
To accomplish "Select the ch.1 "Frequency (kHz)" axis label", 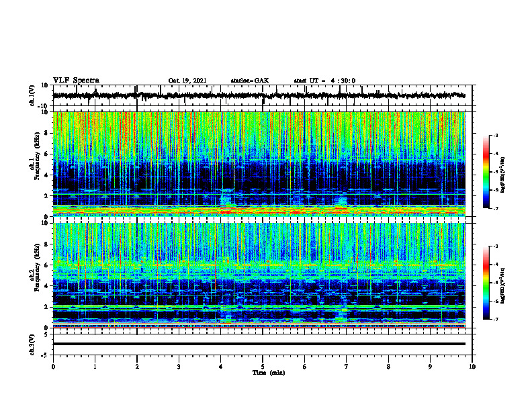I will [x=38, y=156].
